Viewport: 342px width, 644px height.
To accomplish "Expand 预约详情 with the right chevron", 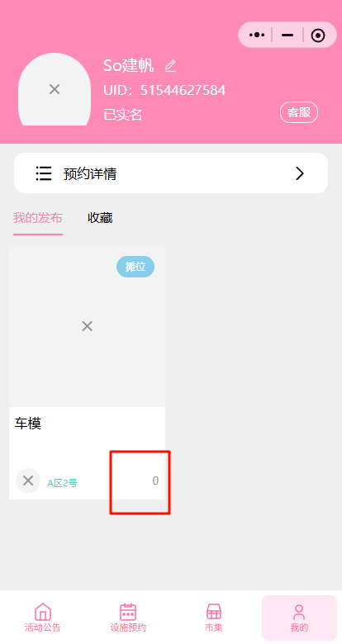I will click(x=300, y=173).
